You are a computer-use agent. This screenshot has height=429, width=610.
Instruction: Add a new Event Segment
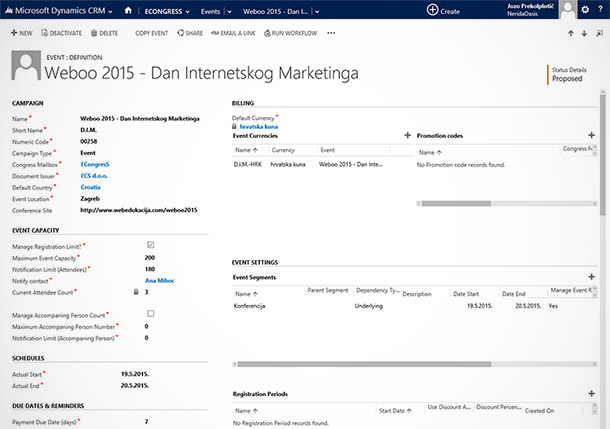click(591, 277)
